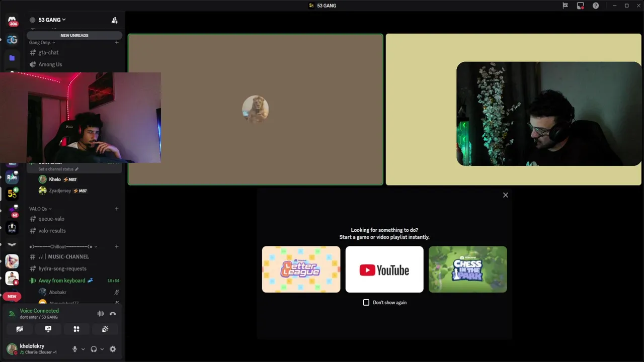Disconnect from voice with the hang up icon
Screen dimensions: 644x362
(113, 314)
